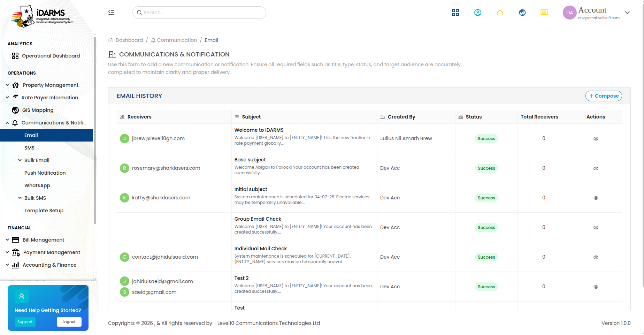Image resolution: width=644 pixels, height=335 pixels.
Task: Click the Communications bell icon in sidebar
Action: (15, 123)
